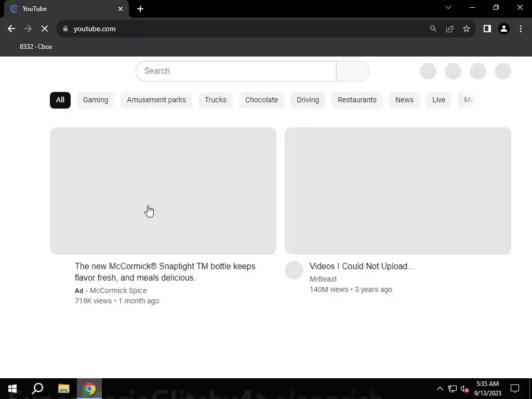Image resolution: width=532 pixels, height=399 pixels.
Task: Open the Chrome side panel icon
Action: (487, 29)
